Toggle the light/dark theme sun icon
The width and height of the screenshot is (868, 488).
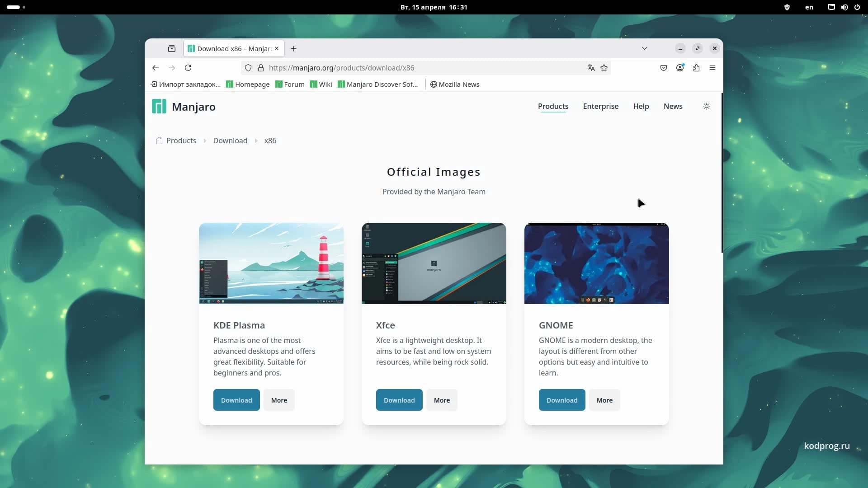pyautogui.click(x=707, y=106)
